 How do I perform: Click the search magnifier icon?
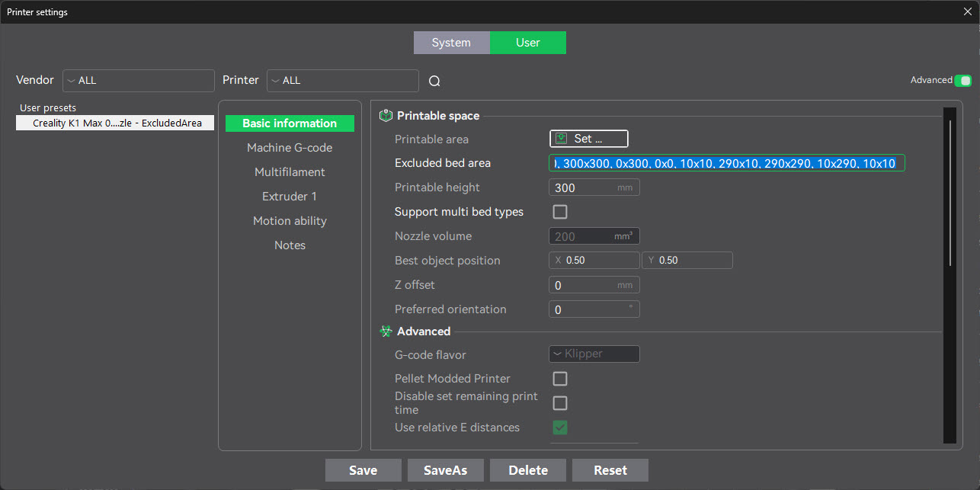click(434, 81)
